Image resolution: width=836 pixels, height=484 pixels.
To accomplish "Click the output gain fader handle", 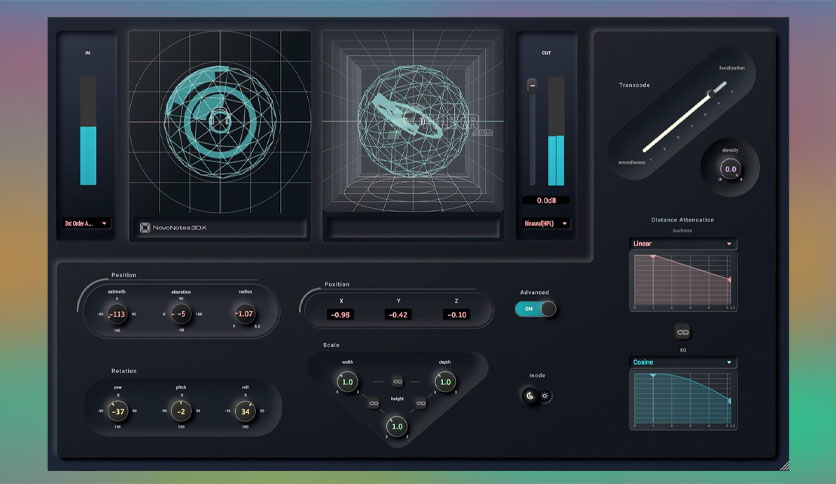I will [532, 85].
